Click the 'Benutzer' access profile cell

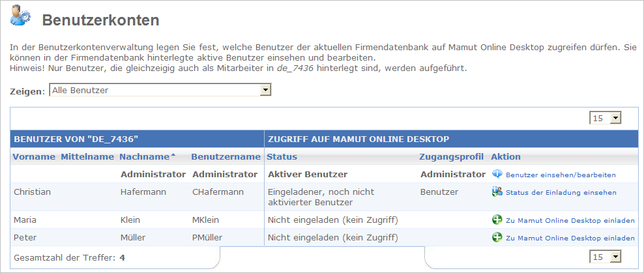point(439,192)
